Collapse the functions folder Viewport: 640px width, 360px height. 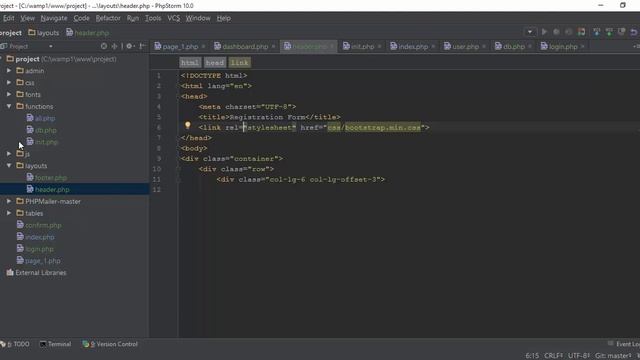click(9, 106)
